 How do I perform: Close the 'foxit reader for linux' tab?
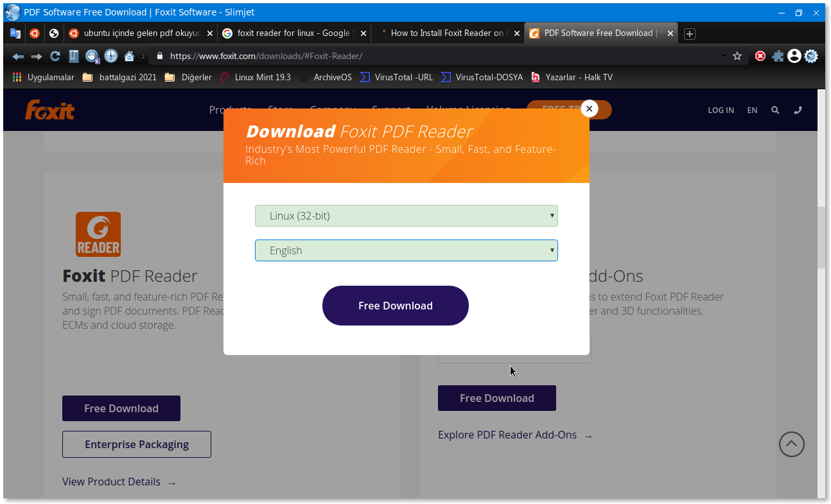pyautogui.click(x=363, y=33)
